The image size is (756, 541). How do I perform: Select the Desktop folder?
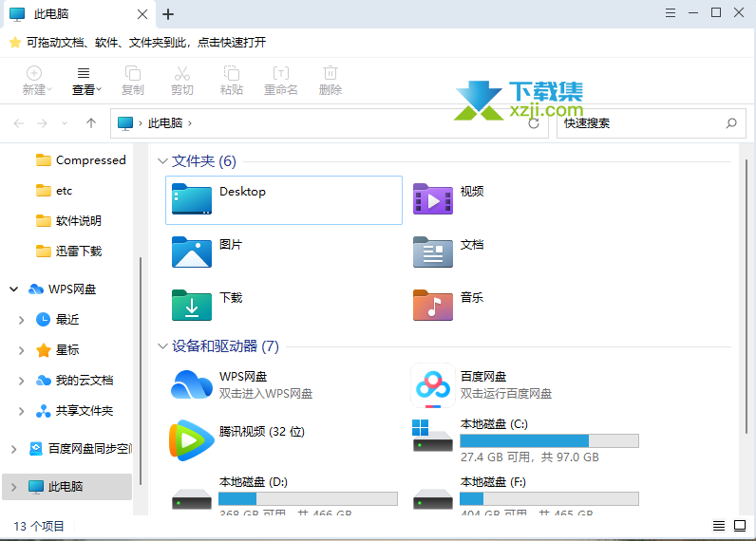[x=284, y=200]
